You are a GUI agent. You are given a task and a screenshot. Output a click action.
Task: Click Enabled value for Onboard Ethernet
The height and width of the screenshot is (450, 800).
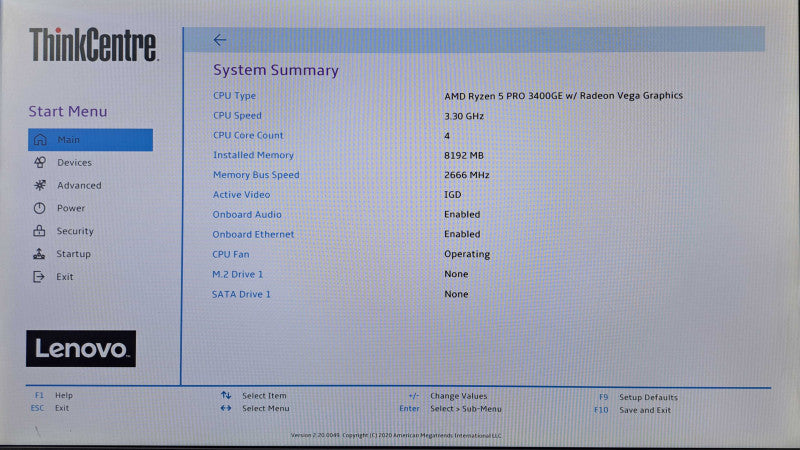click(x=462, y=234)
